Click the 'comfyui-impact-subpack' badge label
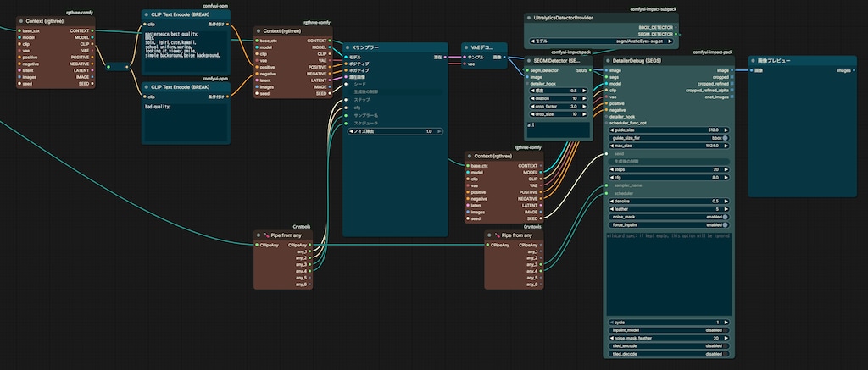Viewport: 868px width, 370px height. [x=654, y=9]
